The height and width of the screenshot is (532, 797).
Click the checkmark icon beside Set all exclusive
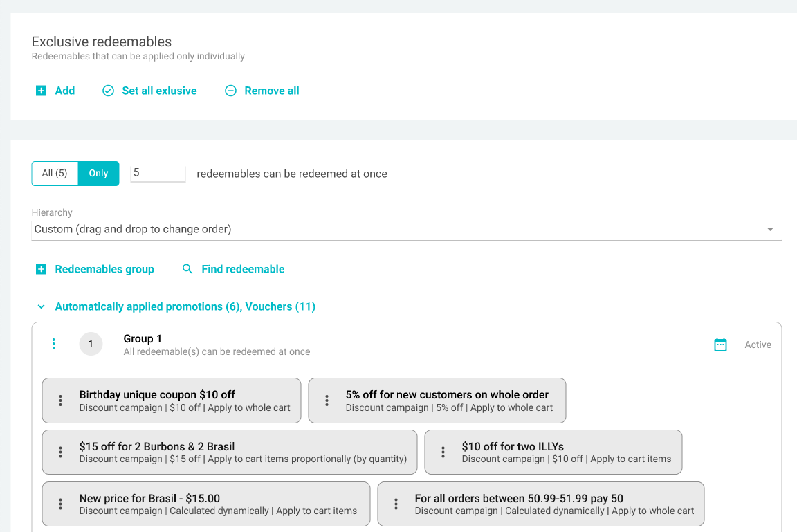click(x=108, y=91)
